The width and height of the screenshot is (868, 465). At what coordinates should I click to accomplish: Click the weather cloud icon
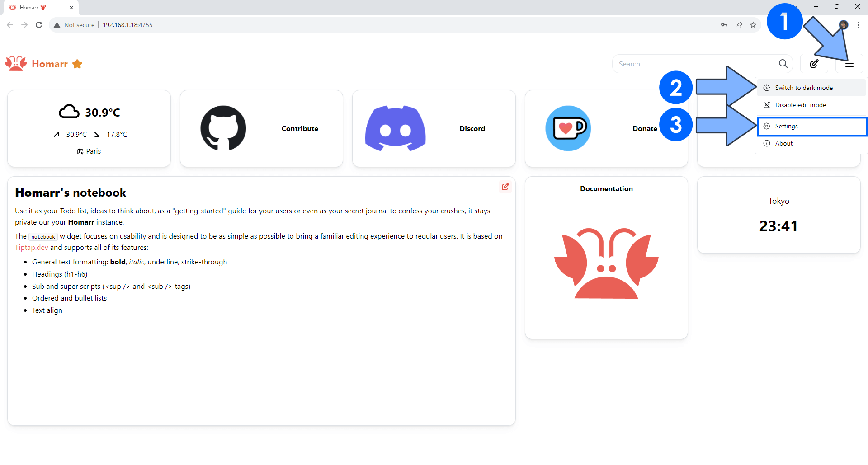pyautogui.click(x=69, y=112)
